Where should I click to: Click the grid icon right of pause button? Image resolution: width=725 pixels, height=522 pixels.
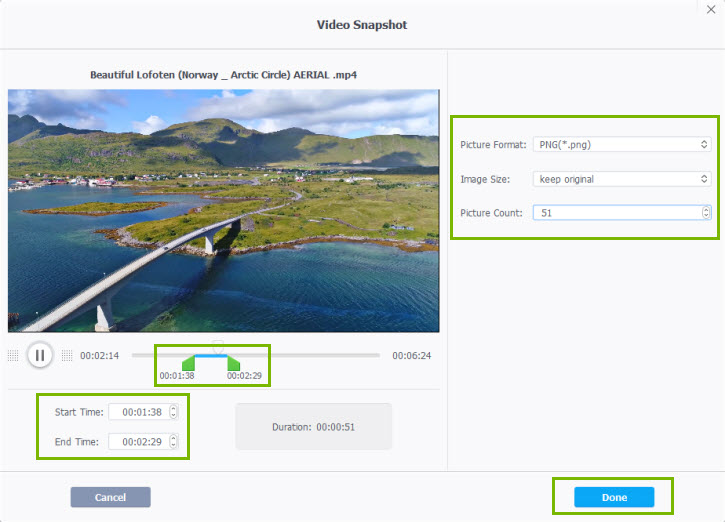pos(67,355)
